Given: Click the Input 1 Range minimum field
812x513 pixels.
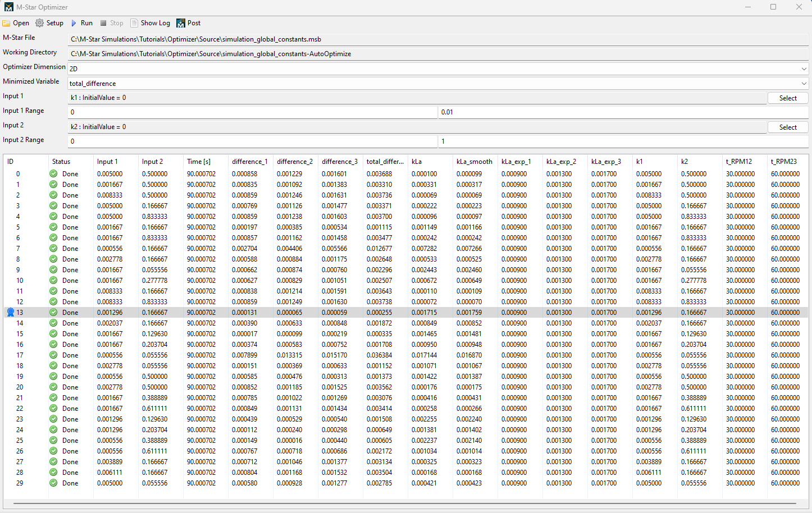Looking at the screenshot, I should coord(253,112).
